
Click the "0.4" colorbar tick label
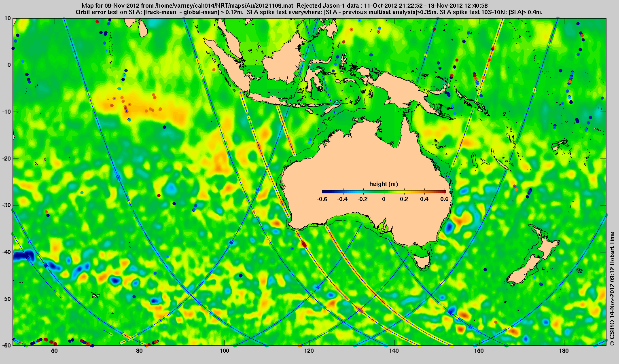[425, 199]
